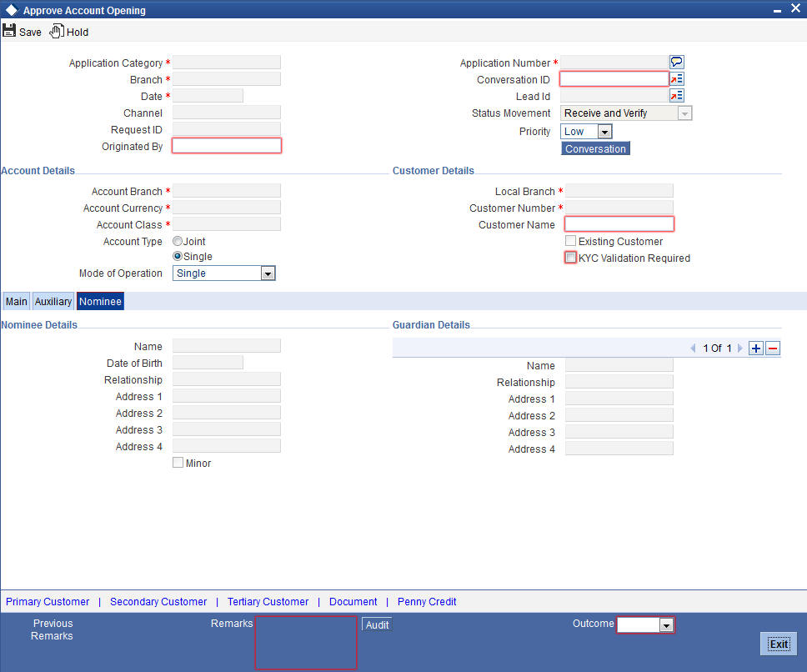Open the Mode of Operation dropdown
Image resolution: width=807 pixels, height=672 pixels.
[268, 273]
